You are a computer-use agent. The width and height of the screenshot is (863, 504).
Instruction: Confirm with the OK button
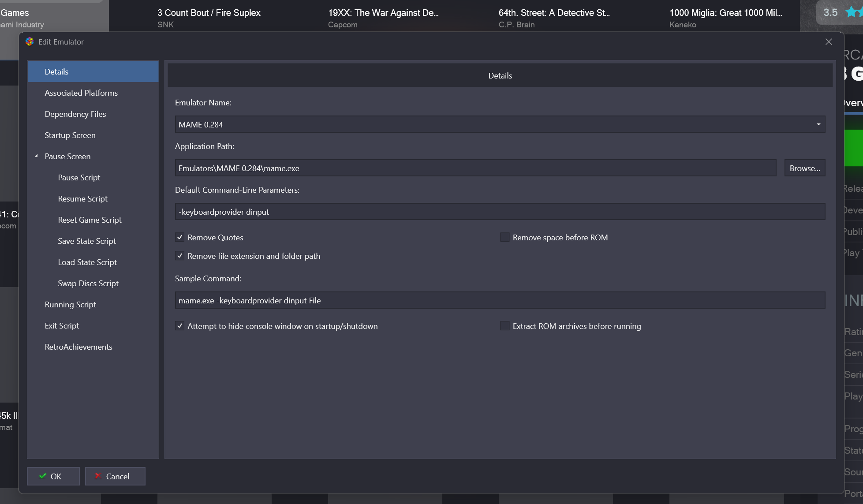coord(53,476)
